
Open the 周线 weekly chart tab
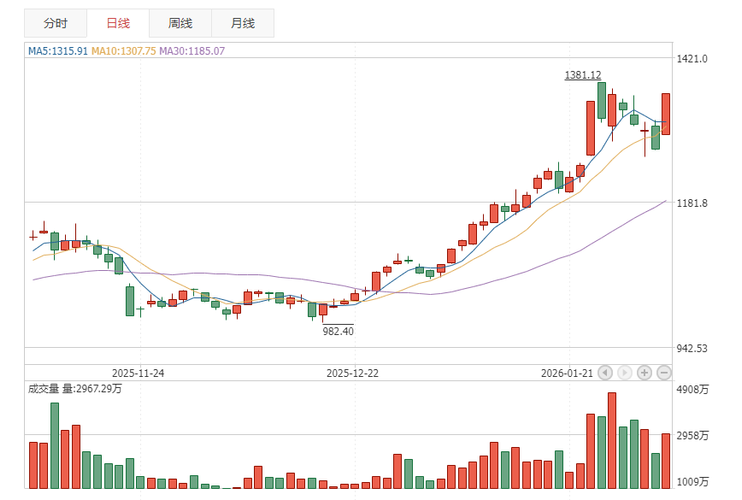[181, 23]
